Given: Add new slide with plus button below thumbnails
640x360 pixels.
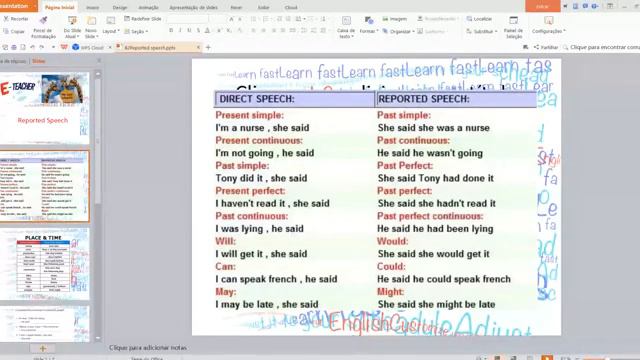Looking at the screenshot, I should pos(43,348).
